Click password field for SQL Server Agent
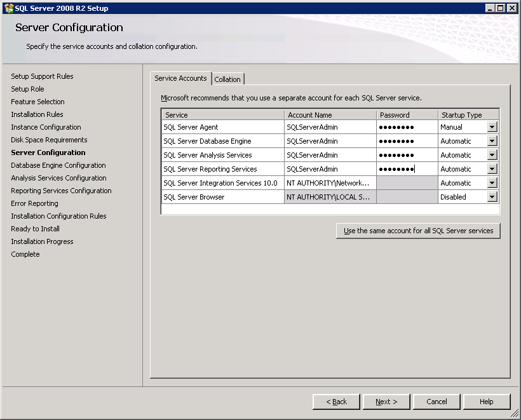This screenshot has height=420, width=521. (407, 127)
